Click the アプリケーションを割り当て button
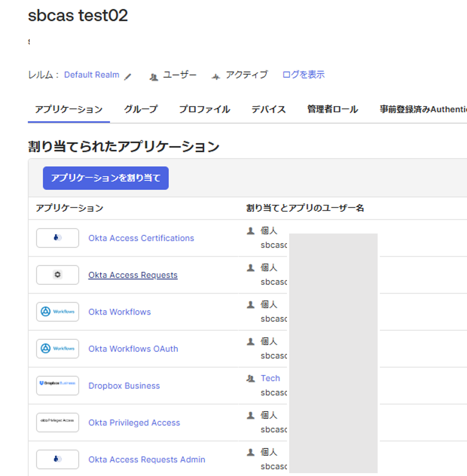Viewport: 467px width, 476px height. click(106, 178)
